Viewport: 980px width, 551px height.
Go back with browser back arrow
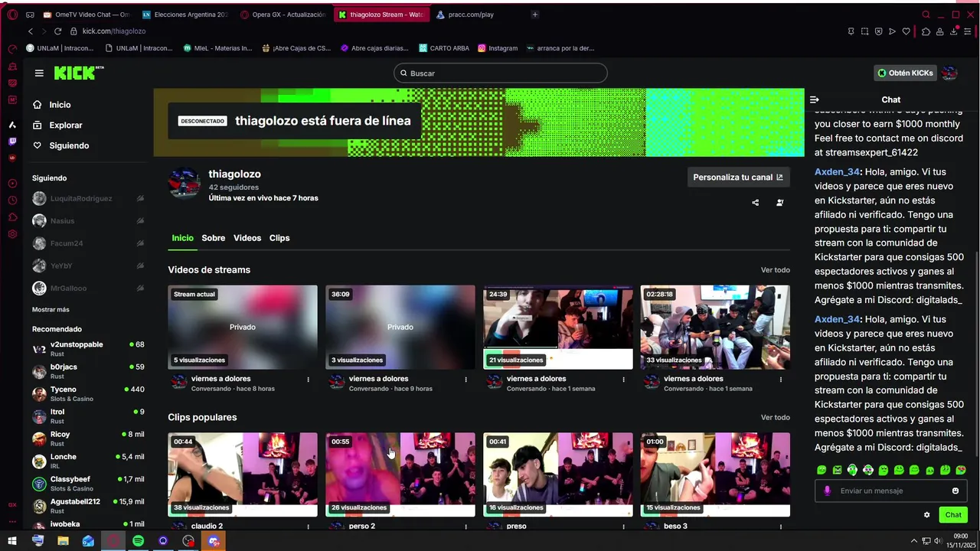[31, 31]
